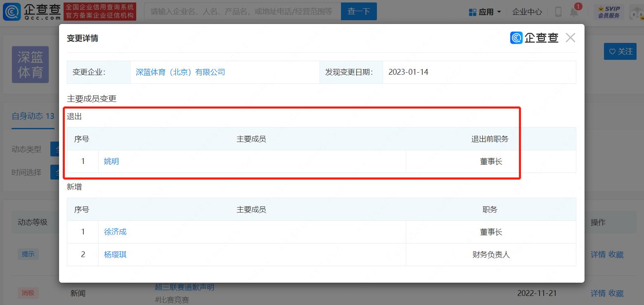Viewport: 644px width, 305px height.
Task: Expand the 应用 dropdown menu
Action: pyautogui.click(x=485, y=12)
